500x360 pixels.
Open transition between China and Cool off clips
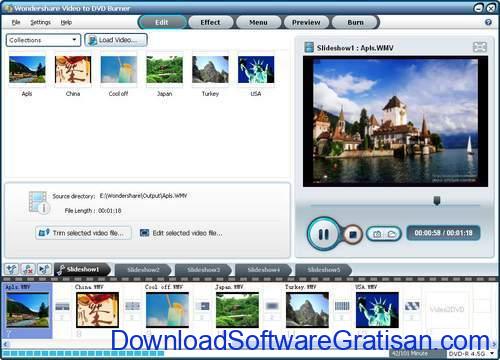(132, 306)
